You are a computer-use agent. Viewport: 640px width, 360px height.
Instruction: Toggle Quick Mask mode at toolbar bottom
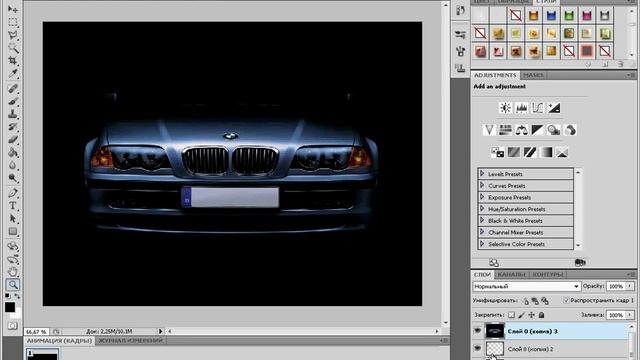coord(13,326)
